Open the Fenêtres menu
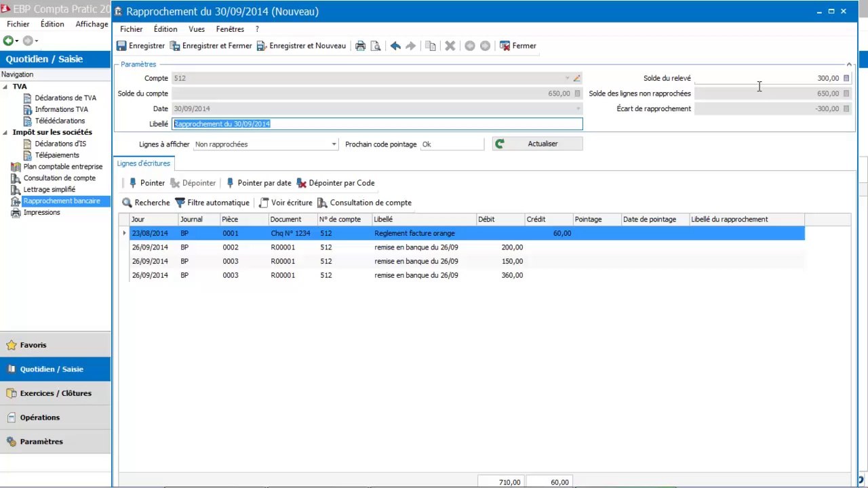This screenshot has height=488, width=868. click(230, 29)
